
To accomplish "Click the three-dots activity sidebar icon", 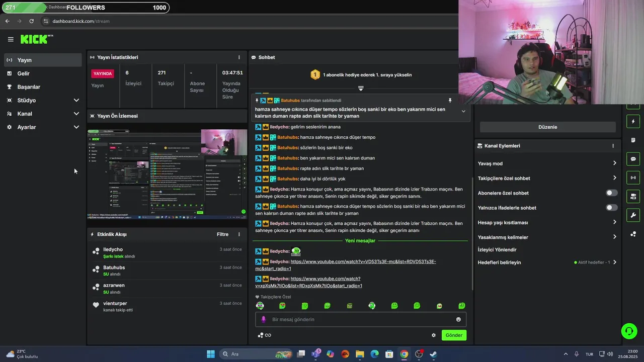I will (633, 234).
